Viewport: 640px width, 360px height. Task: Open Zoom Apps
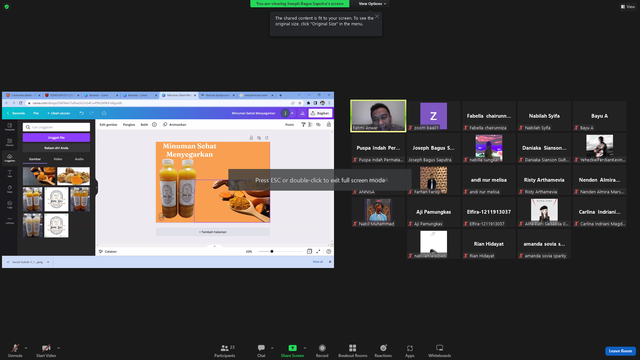pos(410,350)
